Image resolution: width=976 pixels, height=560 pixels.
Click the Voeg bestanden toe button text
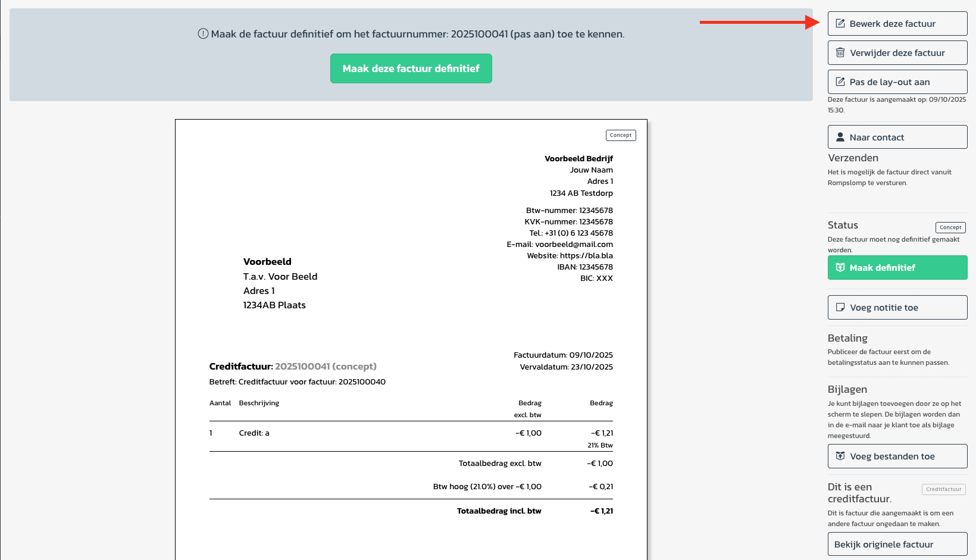[x=892, y=456]
